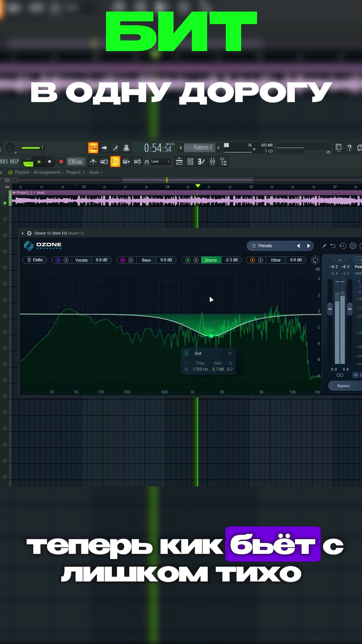
Task: Click the green playhead marker on timeline
Action: click(198, 186)
